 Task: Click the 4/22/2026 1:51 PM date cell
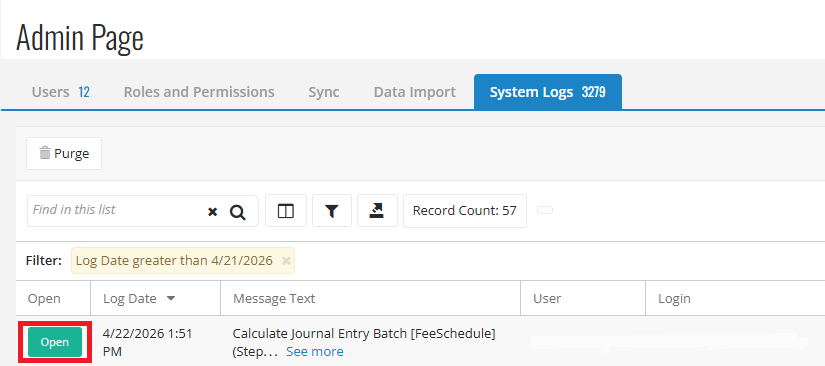point(147,342)
